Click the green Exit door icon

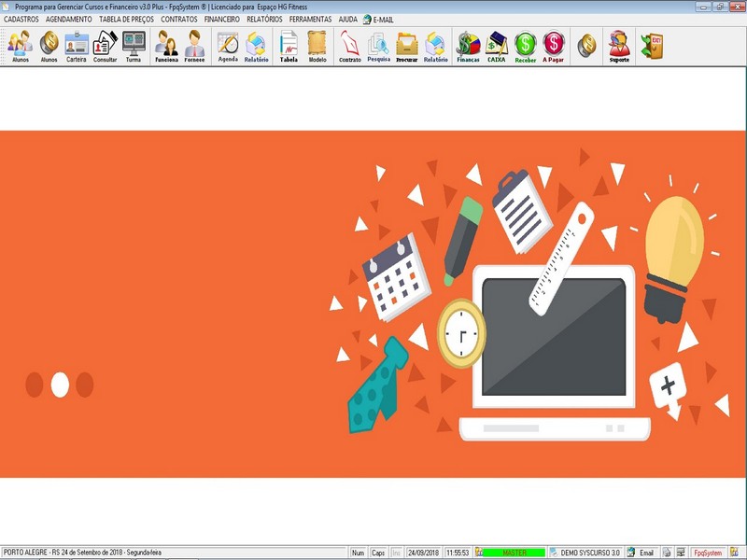(x=652, y=46)
